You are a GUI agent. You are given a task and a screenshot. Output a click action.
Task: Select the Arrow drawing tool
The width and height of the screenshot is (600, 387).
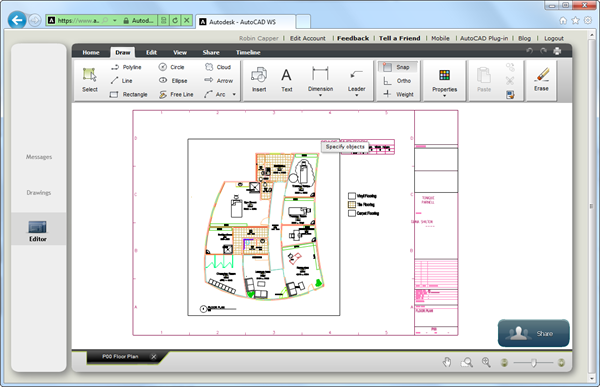[218, 81]
